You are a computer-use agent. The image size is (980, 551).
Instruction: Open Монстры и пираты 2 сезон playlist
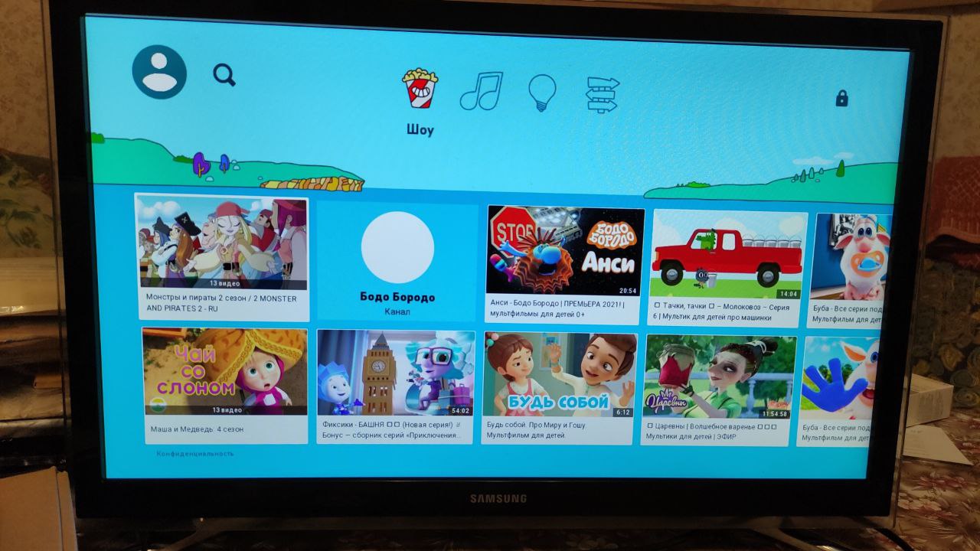(222, 243)
